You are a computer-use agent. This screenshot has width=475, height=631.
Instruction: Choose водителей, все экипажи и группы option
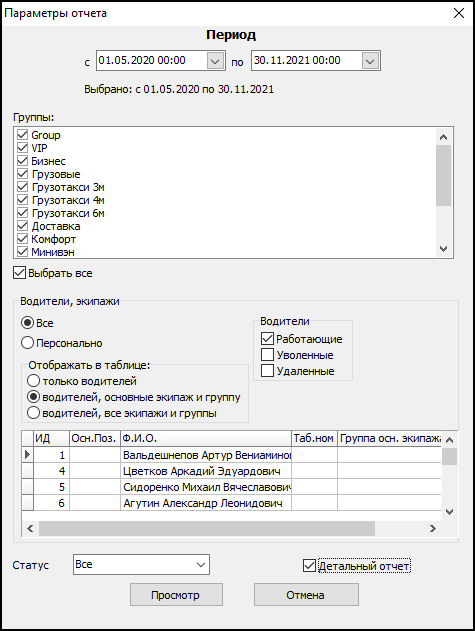pos(33,413)
